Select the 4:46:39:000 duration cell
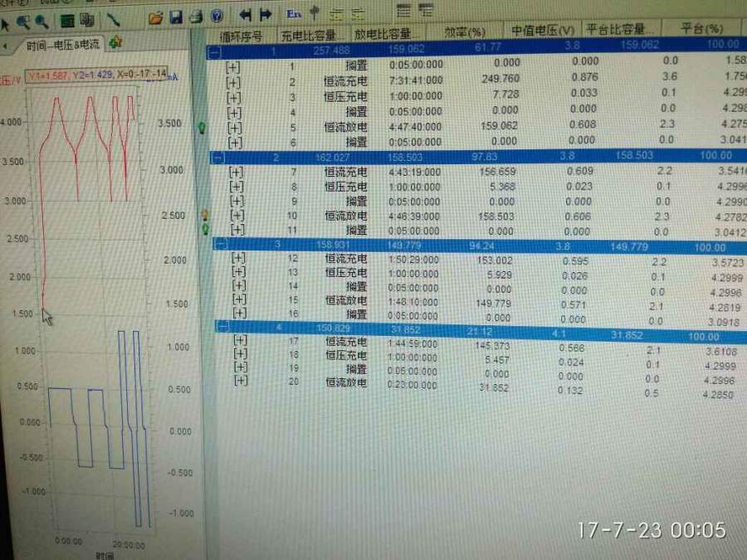The height and width of the screenshot is (560, 747). coord(414,217)
